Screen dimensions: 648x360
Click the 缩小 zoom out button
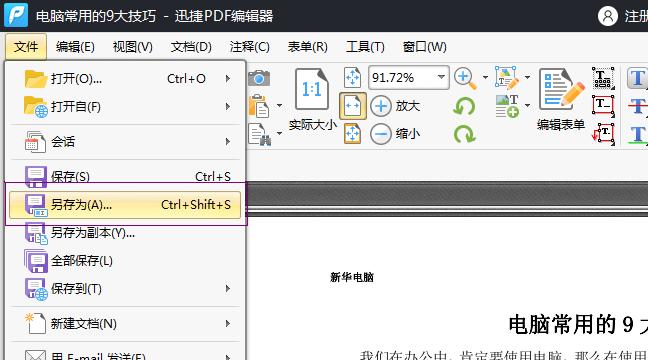pos(395,134)
